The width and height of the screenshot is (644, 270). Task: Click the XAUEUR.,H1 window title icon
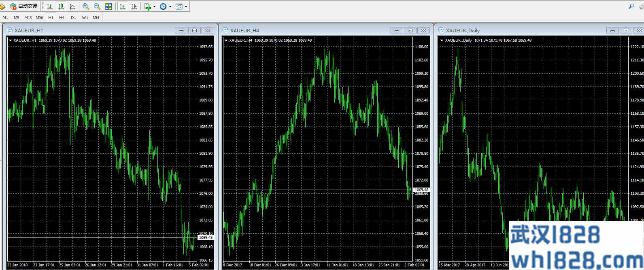10,30
